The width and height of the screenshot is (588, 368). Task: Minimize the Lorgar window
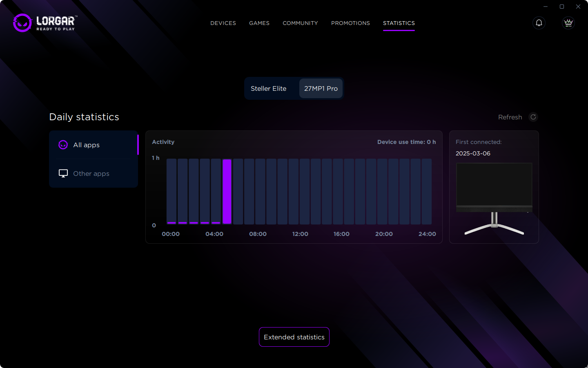coord(546,7)
